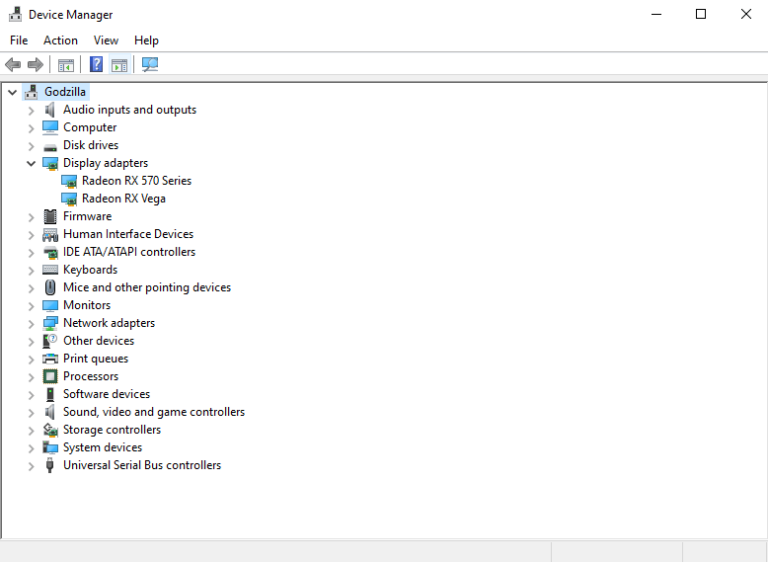The width and height of the screenshot is (768, 562).
Task: Select Radeon RX 570 Series text
Action: pyautogui.click(x=136, y=181)
